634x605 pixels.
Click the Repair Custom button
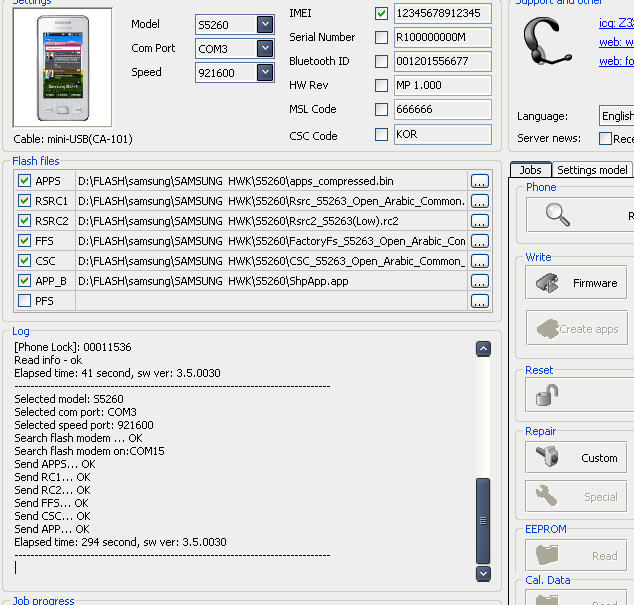576,457
